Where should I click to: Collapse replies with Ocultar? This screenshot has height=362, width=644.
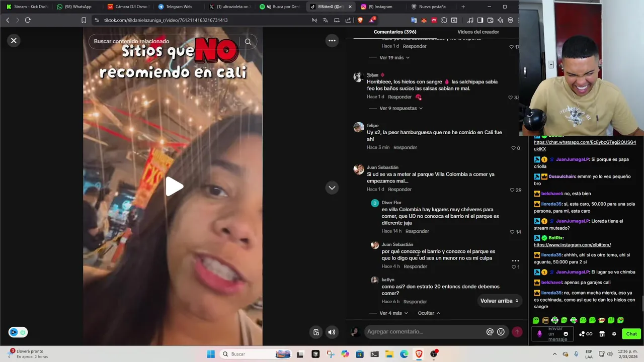429,313
